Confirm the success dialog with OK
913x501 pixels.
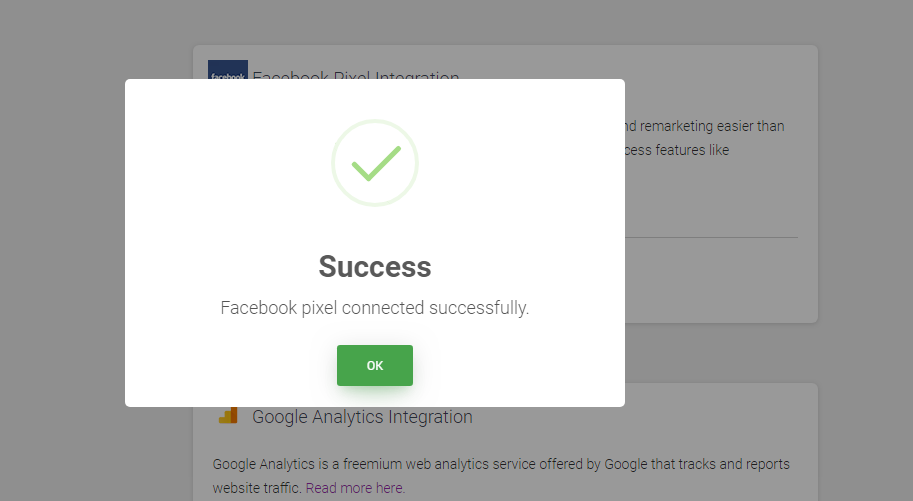tap(374, 365)
